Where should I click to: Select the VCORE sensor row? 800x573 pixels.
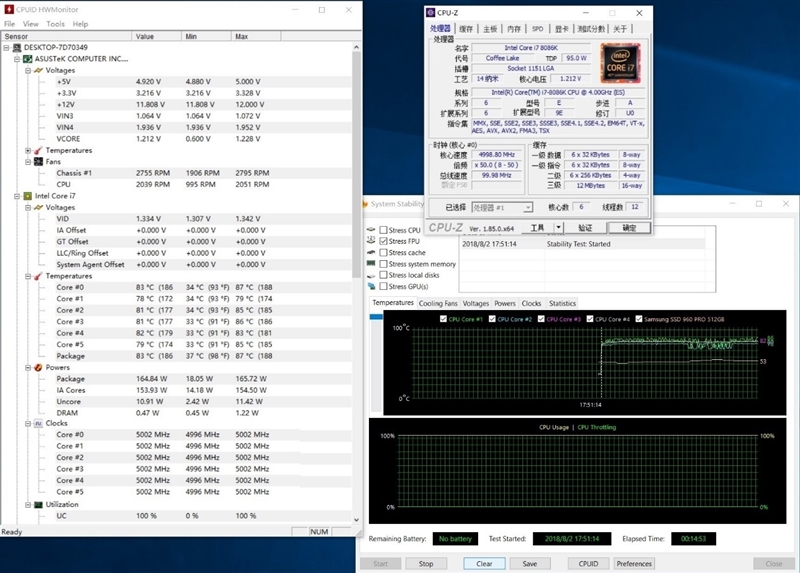click(176, 139)
